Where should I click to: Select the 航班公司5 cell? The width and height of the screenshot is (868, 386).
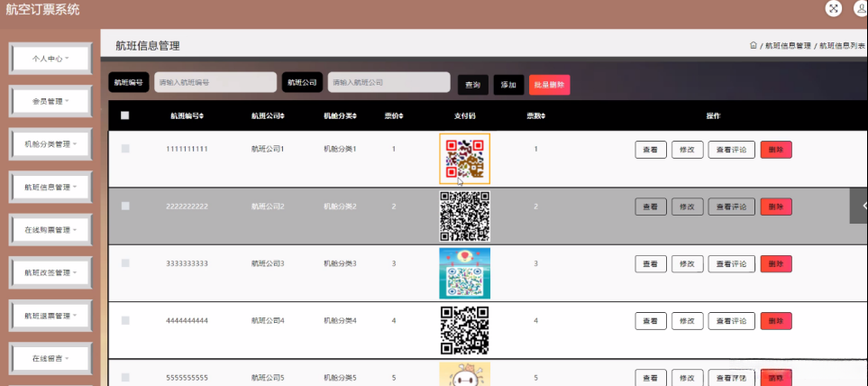coord(268,378)
